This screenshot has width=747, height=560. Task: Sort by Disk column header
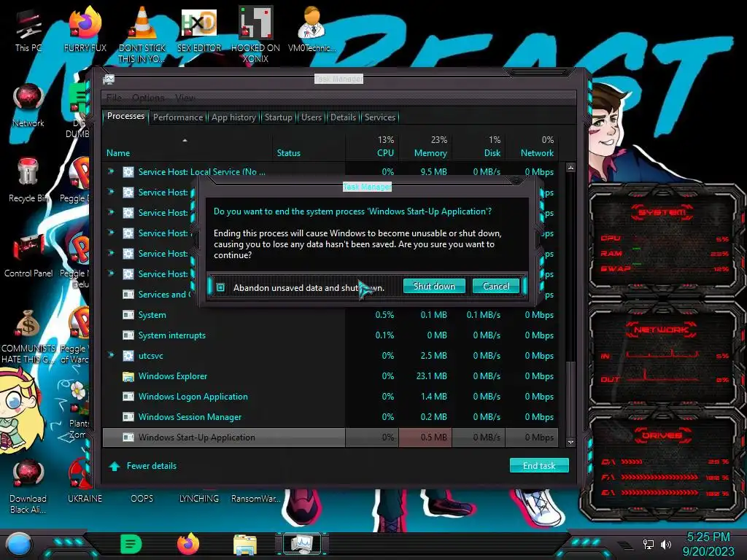(492, 153)
